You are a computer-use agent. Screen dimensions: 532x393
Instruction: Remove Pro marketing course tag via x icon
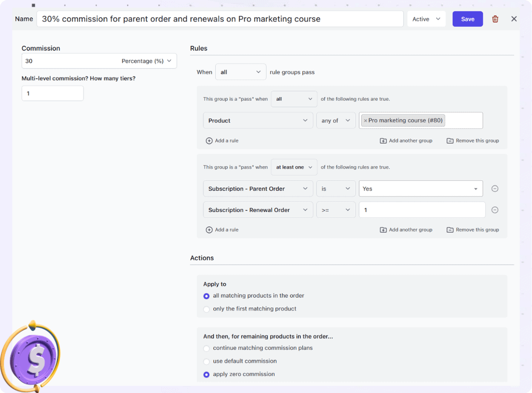point(365,120)
